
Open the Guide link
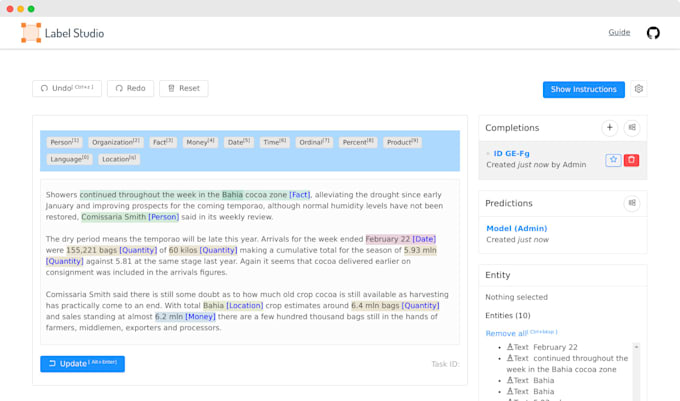(x=619, y=32)
